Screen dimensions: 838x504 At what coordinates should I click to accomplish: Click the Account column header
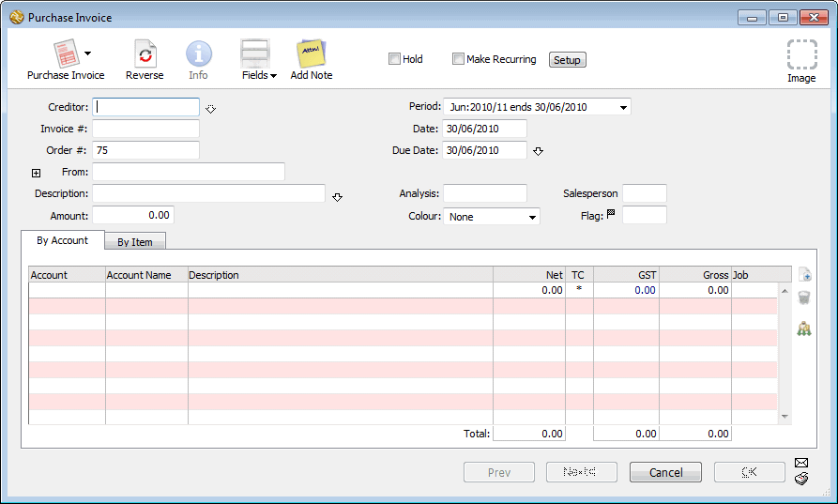click(x=67, y=275)
